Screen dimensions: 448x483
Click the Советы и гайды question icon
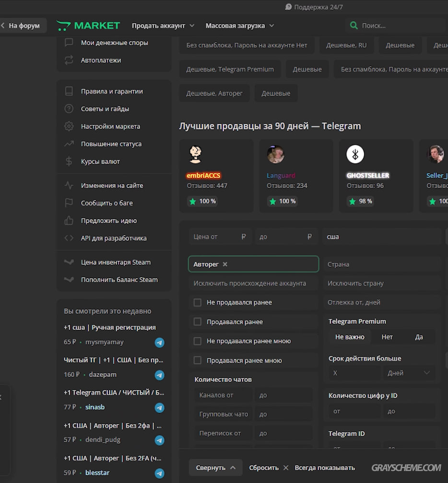69,109
